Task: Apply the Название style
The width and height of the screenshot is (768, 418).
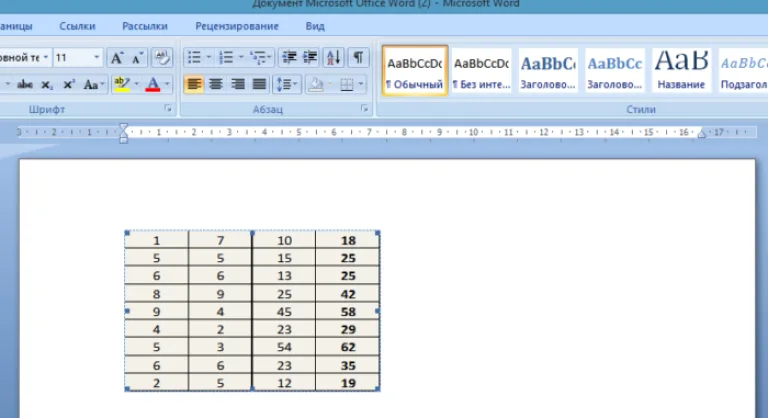Action: 681,71
